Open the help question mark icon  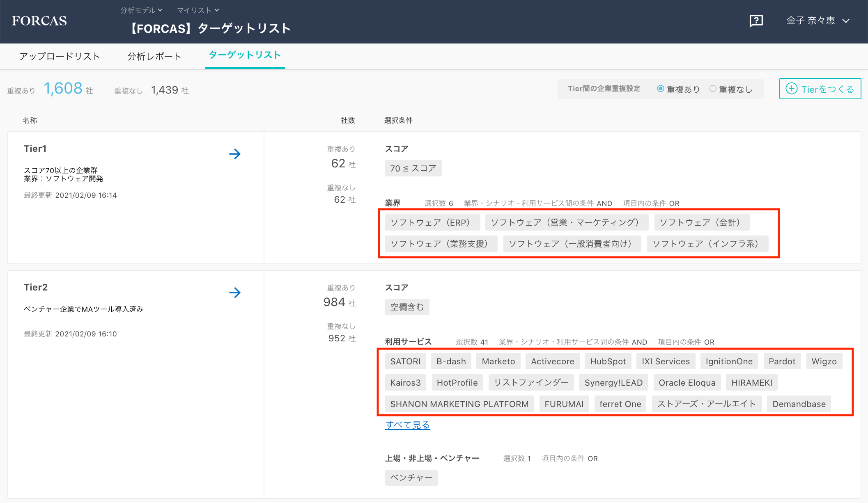point(756,21)
